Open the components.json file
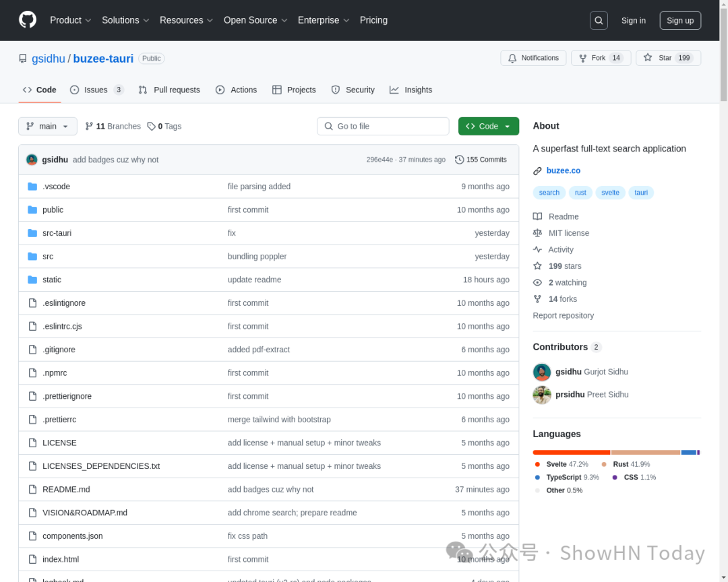The width and height of the screenshot is (728, 582). pyautogui.click(x=73, y=536)
